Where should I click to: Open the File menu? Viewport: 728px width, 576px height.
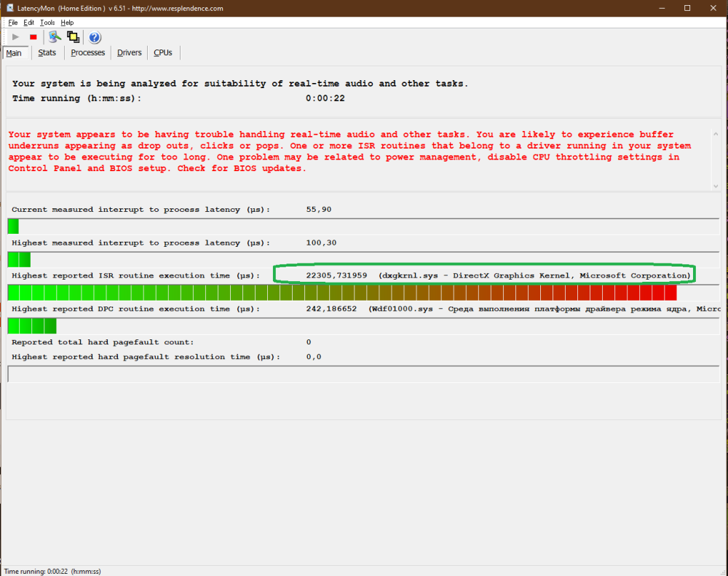coord(13,23)
